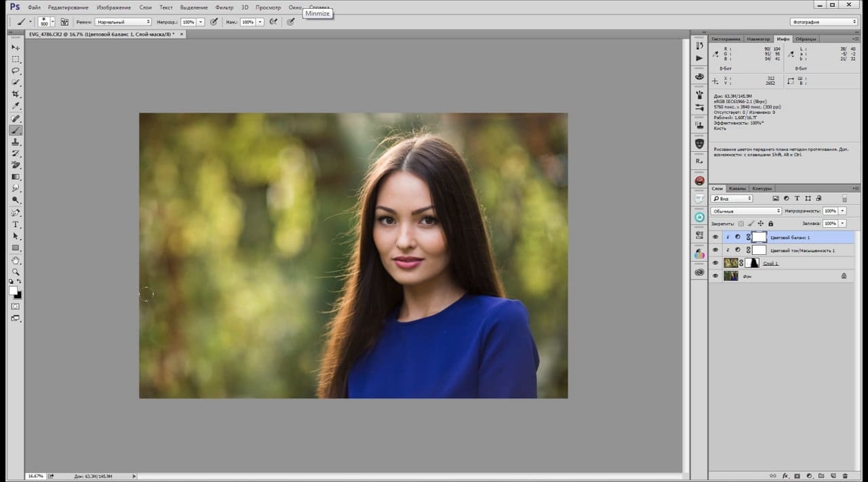The height and width of the screenshot is (482, 868).
Task: Toggle the brush panel icon in options bar
Action: (x=64, y=22)
